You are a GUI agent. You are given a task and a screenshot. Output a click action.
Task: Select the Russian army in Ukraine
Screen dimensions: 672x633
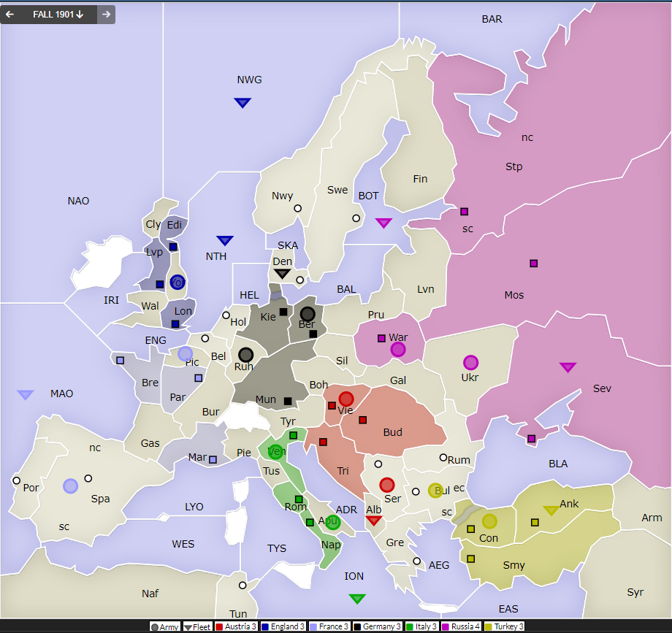coord(470,363)
